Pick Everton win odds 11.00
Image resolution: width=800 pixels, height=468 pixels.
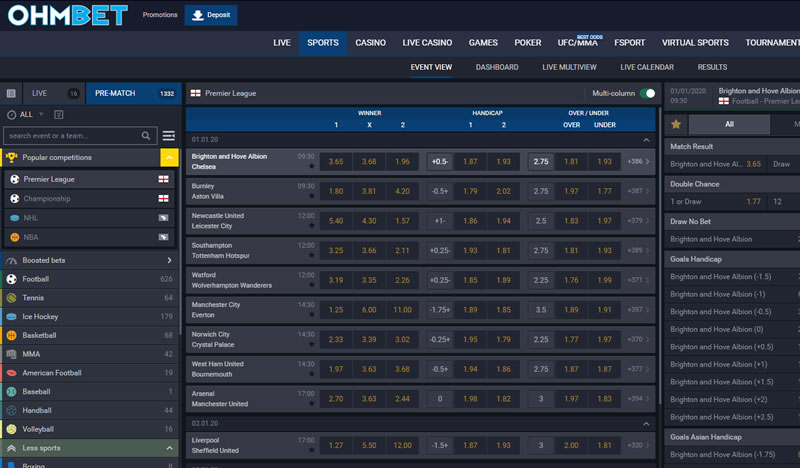coord(402,310)
